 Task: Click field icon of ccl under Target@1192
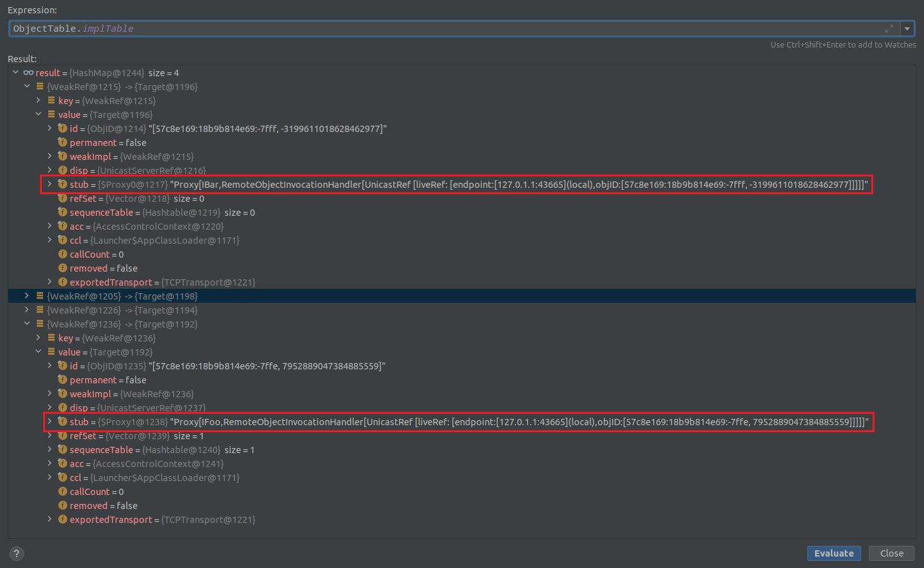(62, 477)
